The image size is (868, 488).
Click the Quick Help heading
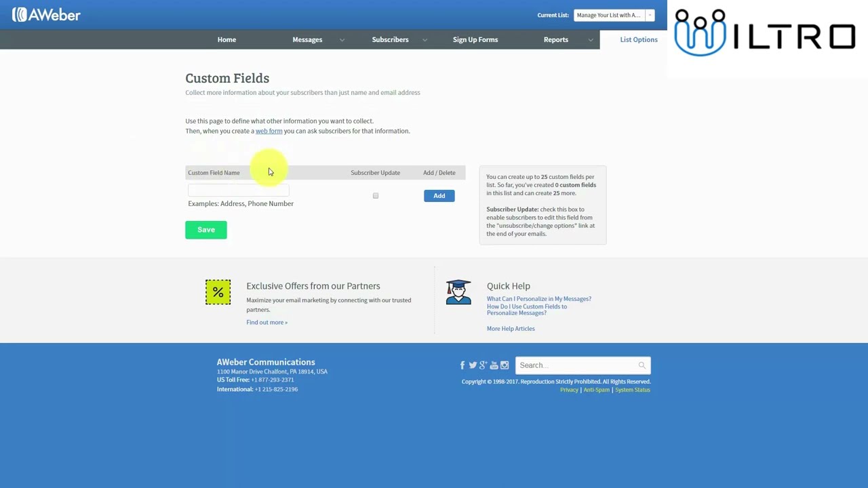pos(509,286)
